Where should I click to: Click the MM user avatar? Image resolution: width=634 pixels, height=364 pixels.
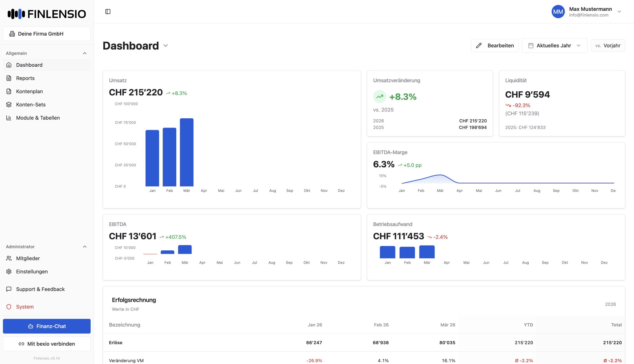pyautogui.click(x=558, y=11)
